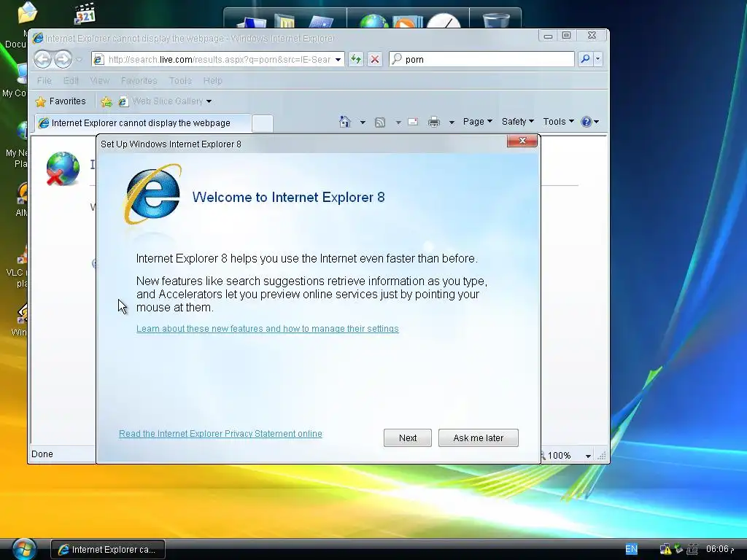747x560 pixels.
Task: Open the Safety command bar menu
Action: (x=517, y=122)
